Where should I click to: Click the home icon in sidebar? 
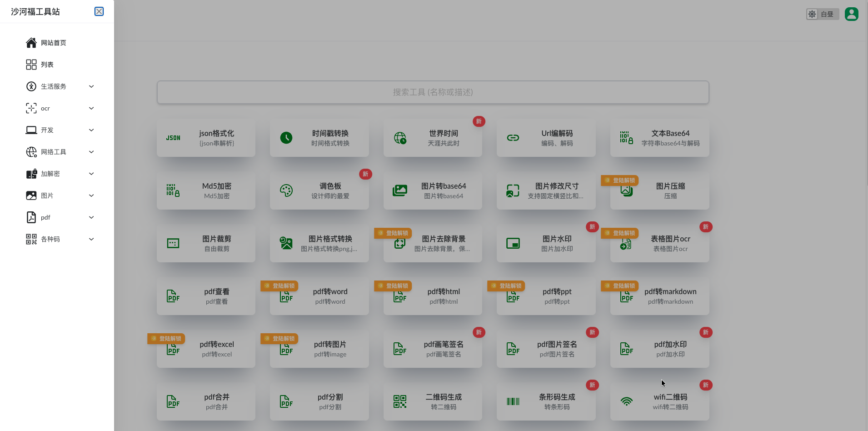(x=31, y=43)
